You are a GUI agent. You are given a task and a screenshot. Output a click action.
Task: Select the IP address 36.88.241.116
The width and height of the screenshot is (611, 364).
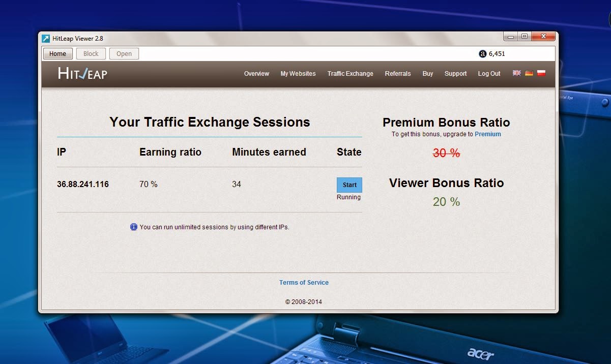tap(83, 184)
